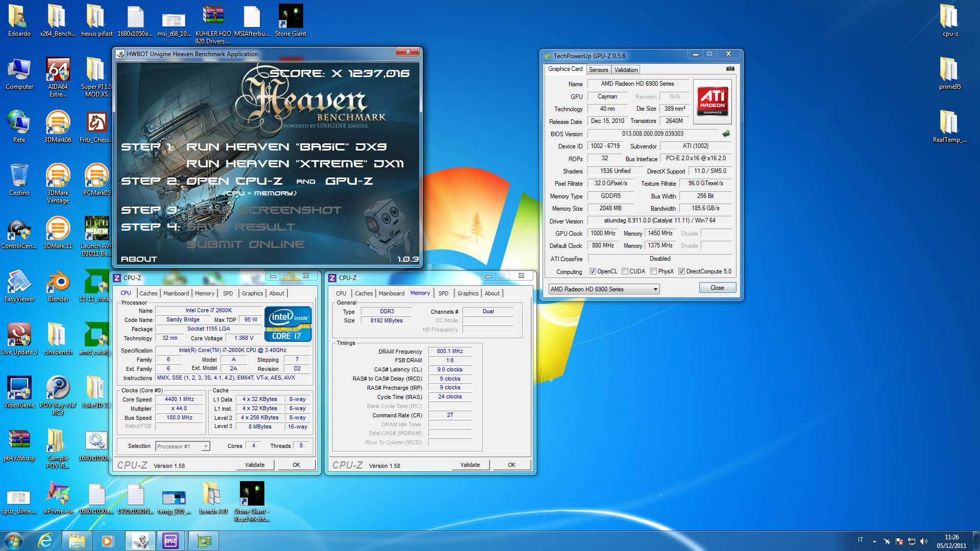Open the Computer desktop icon
Screen dimensions: 980x551
tap(19, 73)
